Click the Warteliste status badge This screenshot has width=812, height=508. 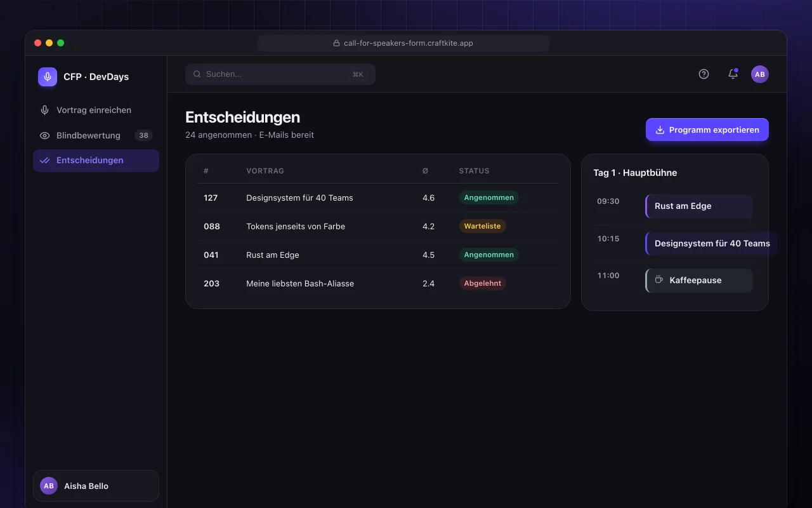coord(482,226)
